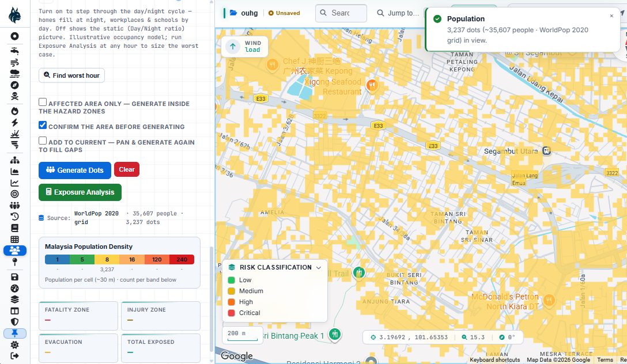Click the Wind load indicator button

(x=244, y=46)
